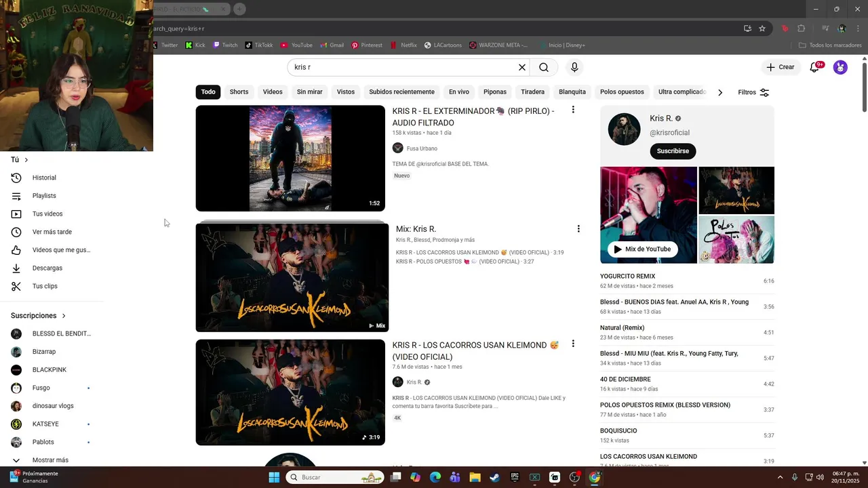Select the Sin mirar filter chip
Screen dimensions: 868x488
(x=310, y=92)
